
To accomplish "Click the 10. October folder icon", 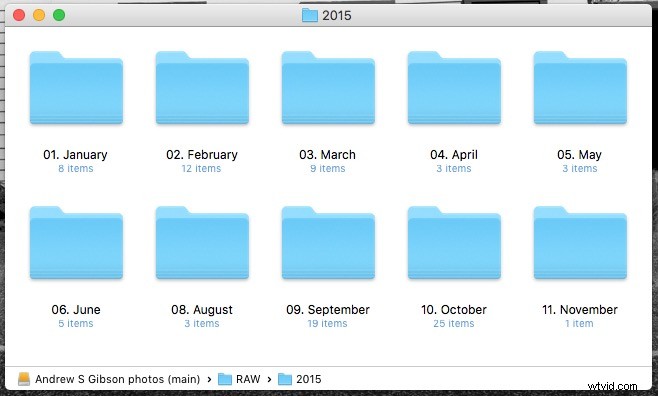I will pyautogui.click(x=454, y=243).
